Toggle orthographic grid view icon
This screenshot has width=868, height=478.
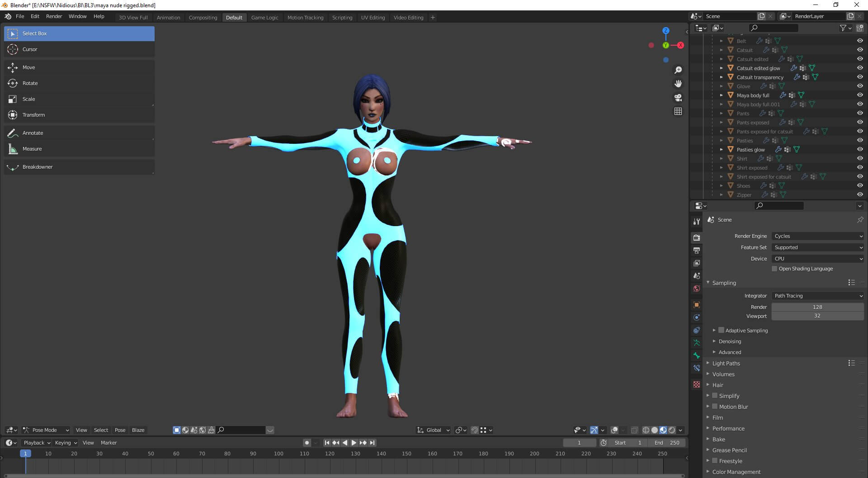pyautogui.click(x=678, y=111)
